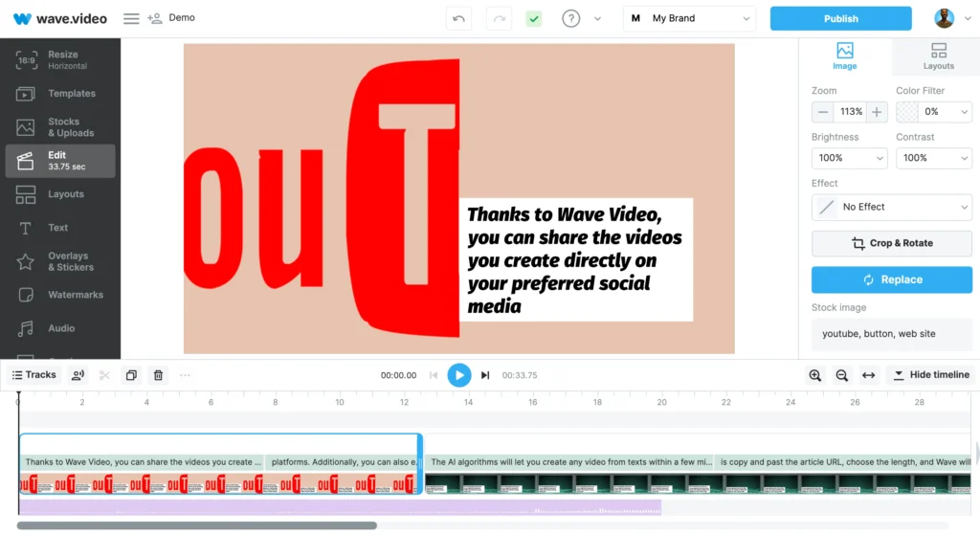The width and height of the screenshot is (980, 535).
Task: Click the Demo project name
Action: pos(182,17)
